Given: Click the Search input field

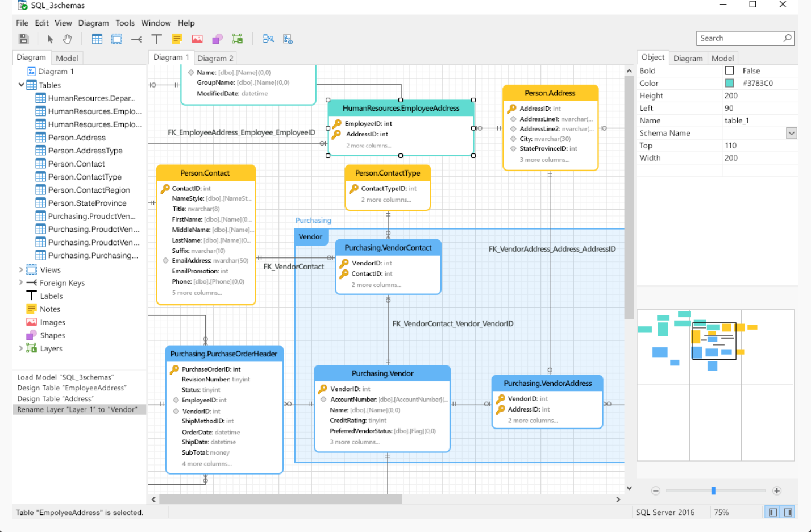Looking at the screenshot, I should click(x=739, y=38).
